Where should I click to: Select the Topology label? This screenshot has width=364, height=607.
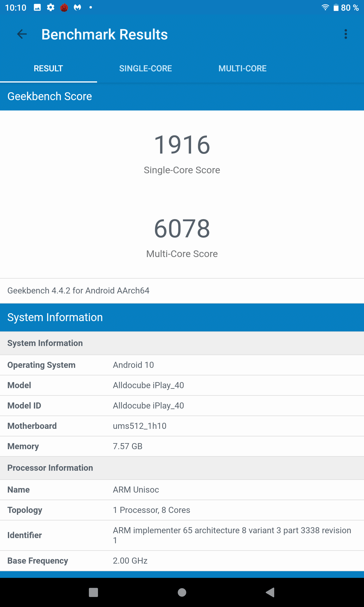click(x=25, y=510)
